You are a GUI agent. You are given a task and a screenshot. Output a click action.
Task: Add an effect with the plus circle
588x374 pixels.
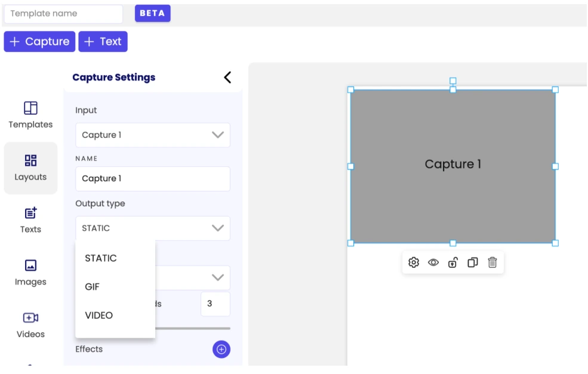click(x=221, y=350)
